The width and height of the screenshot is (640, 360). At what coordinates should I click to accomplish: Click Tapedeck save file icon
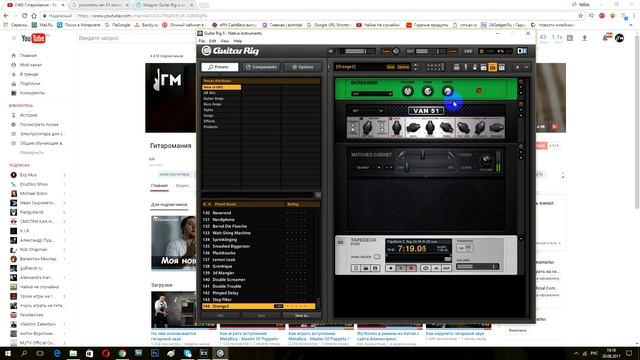click(375, 268)
